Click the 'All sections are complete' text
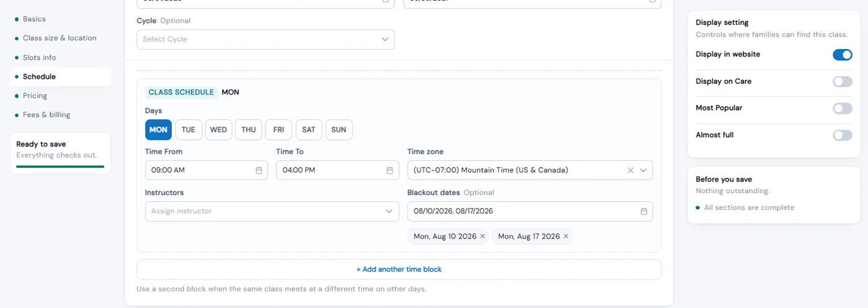The width and height of the screenshot is (868, 308). [x=749, y=208]
